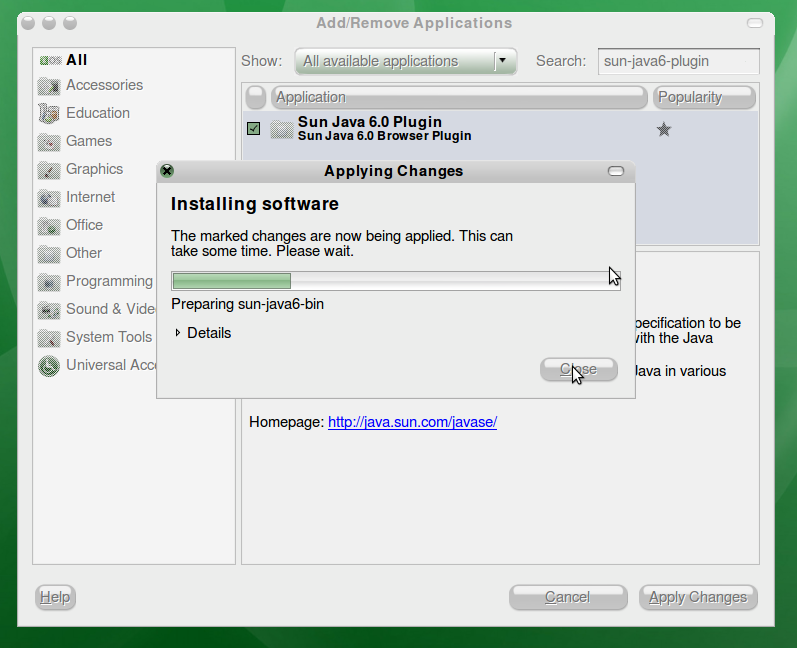Select Programming category label

click(109, 281)
